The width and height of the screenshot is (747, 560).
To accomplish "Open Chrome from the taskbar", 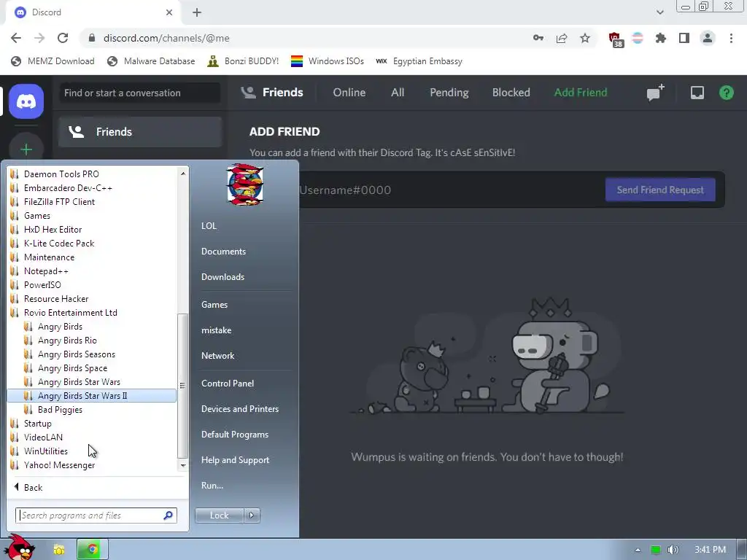I will 93,550.
